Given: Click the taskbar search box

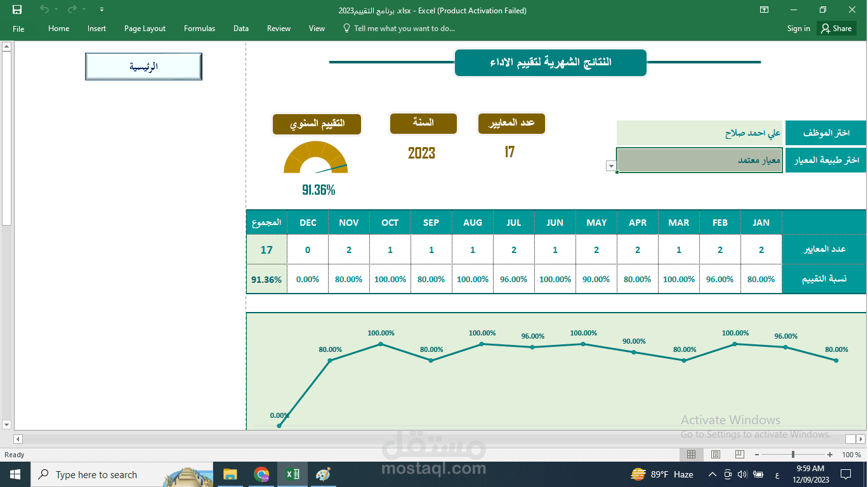Looking at the screenshot, I should [x=121, y=474].
